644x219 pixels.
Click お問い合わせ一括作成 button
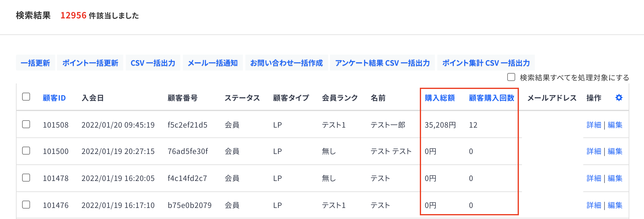[x=286, y=63]
